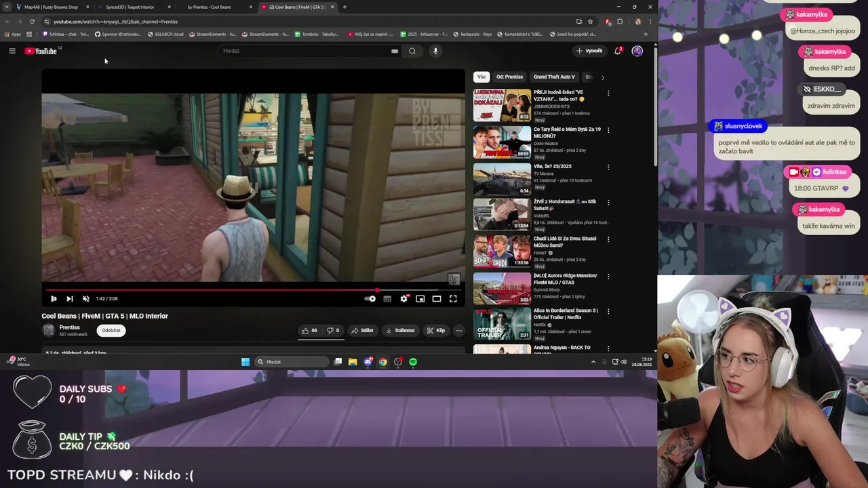868x488 pixels.
Task: Switch to miniplayer mode
Action: [420, 298]
